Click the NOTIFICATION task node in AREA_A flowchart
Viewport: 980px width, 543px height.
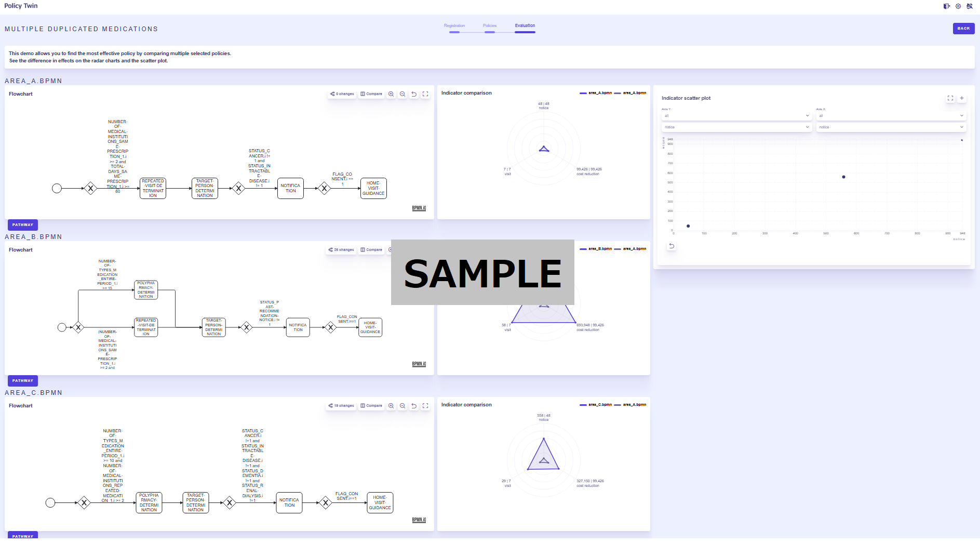tap(290, 188)
